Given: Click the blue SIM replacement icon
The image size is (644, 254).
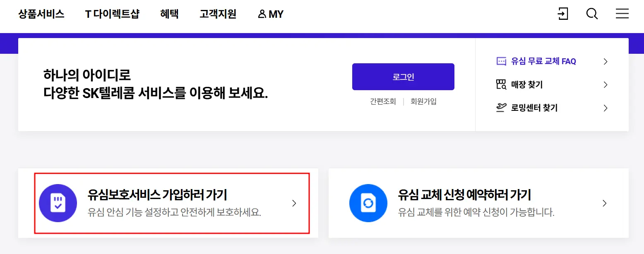Looking at the screenshot, I should click(368, 203).
